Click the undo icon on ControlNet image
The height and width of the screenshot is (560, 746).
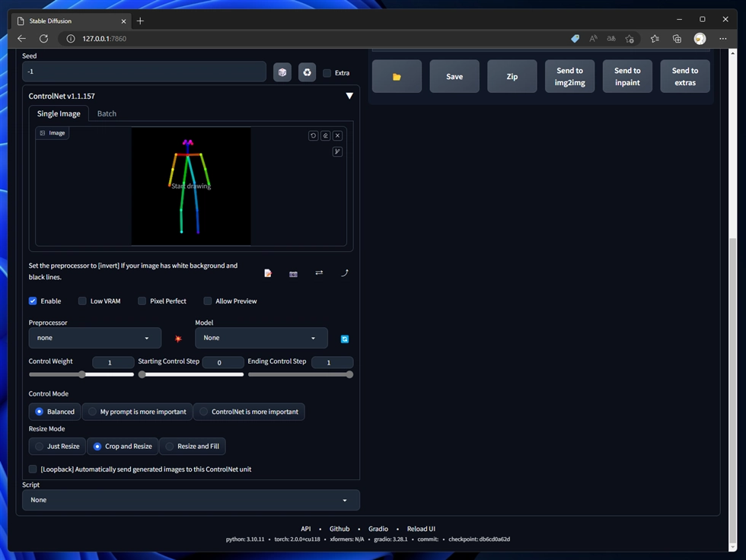[313, 135]
